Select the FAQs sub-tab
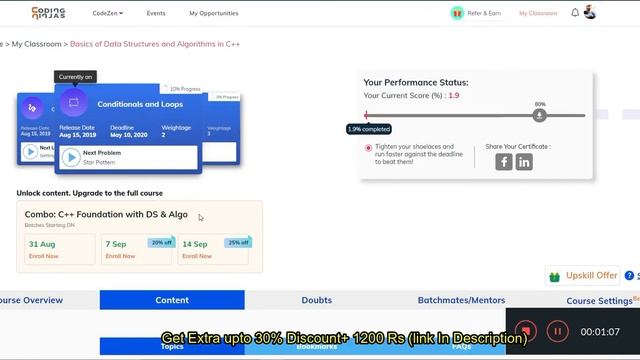The height and width of the screenshot is (360, 640). 461,346
